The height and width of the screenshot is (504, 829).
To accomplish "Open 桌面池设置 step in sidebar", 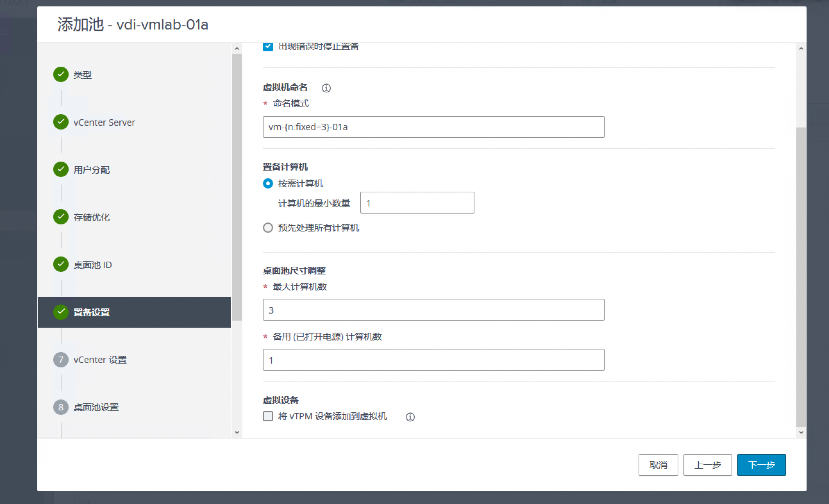I will tap(96, 407).
